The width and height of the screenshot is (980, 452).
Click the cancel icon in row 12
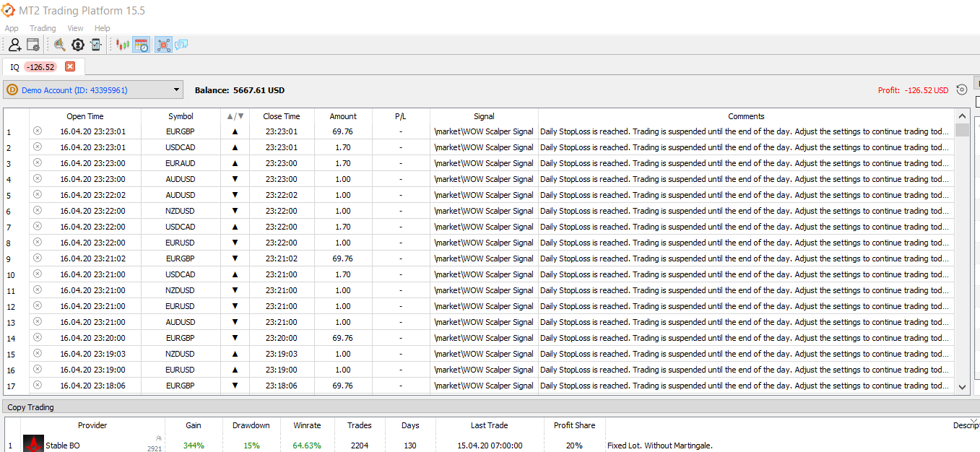[x=38, y=305]
